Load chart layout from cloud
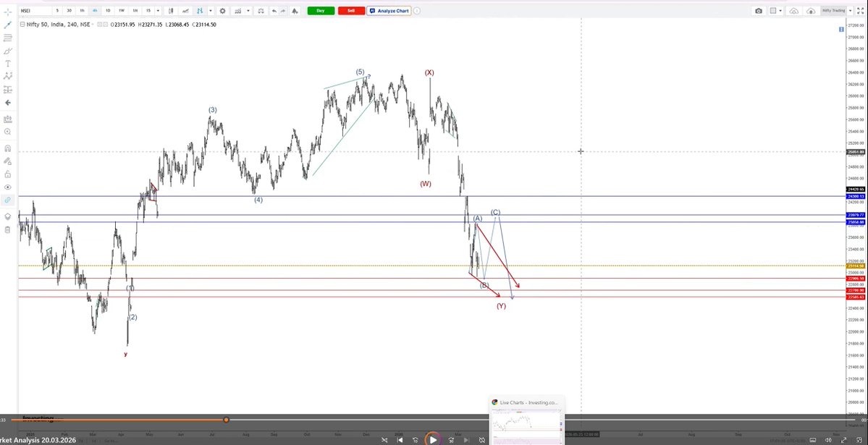 [x=794, y=11]
